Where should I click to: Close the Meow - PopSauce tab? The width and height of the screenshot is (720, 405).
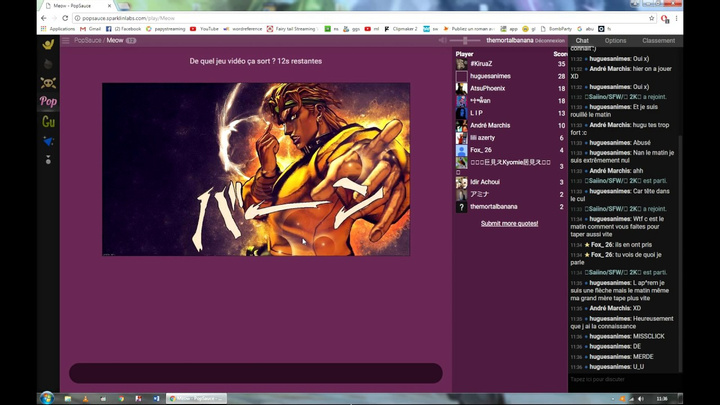pyautogui.click(x=109, y=6)
